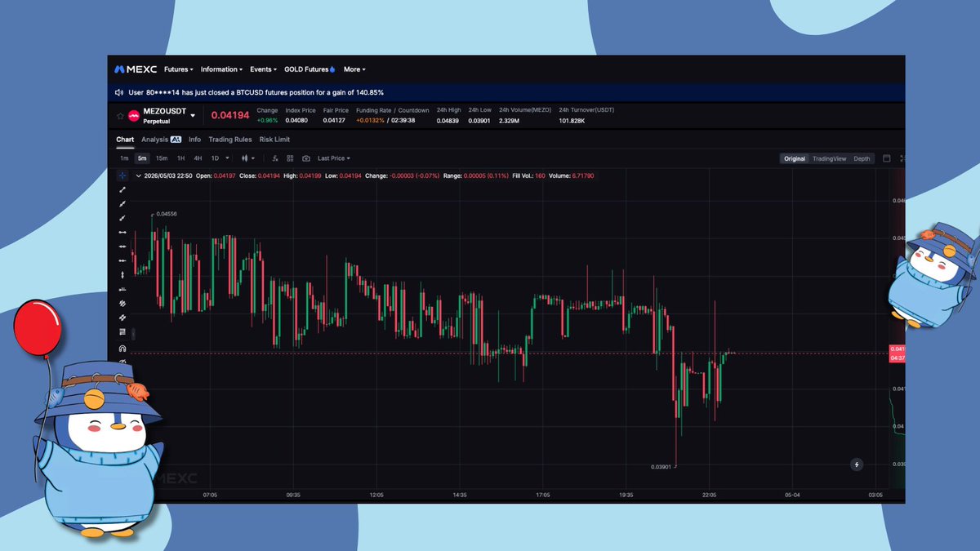
Task: Select the 1m interval
Action: coord(124,158)
